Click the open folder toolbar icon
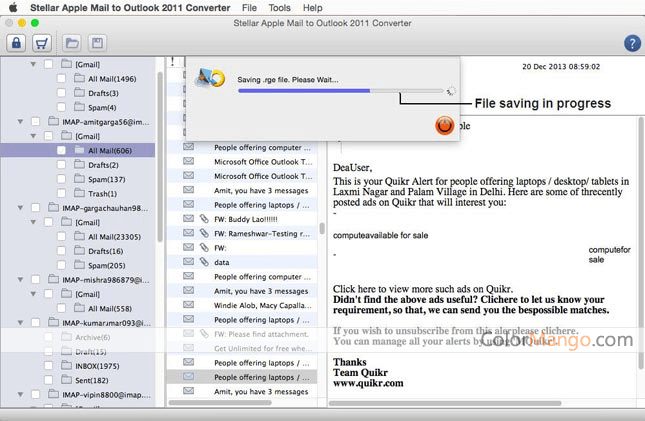Screen dimensions: 645x421 72,43
